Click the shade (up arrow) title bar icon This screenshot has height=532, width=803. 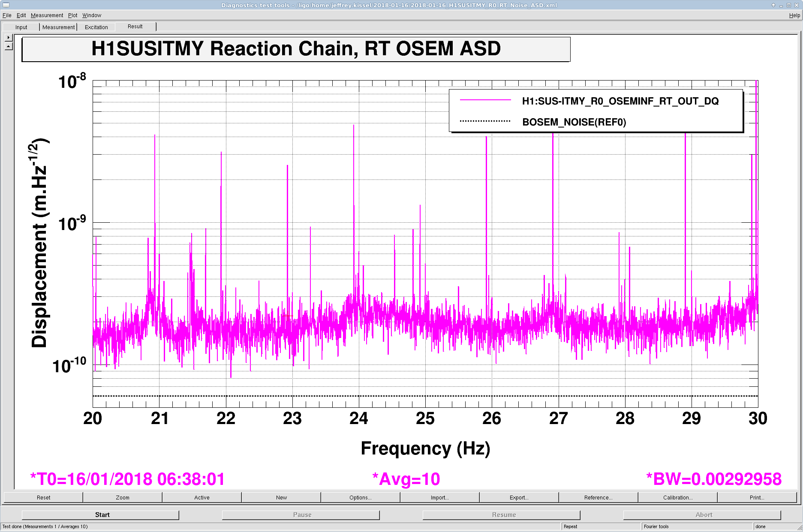773,5
